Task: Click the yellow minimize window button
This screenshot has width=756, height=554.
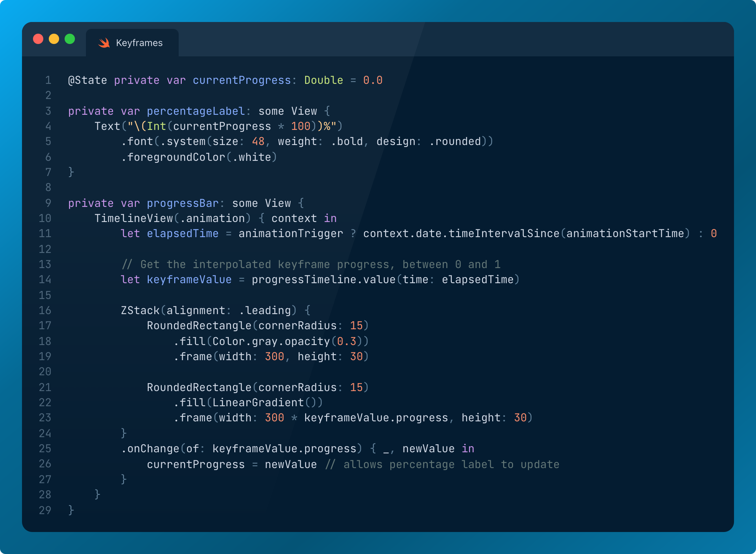Action: coord(54,39)
